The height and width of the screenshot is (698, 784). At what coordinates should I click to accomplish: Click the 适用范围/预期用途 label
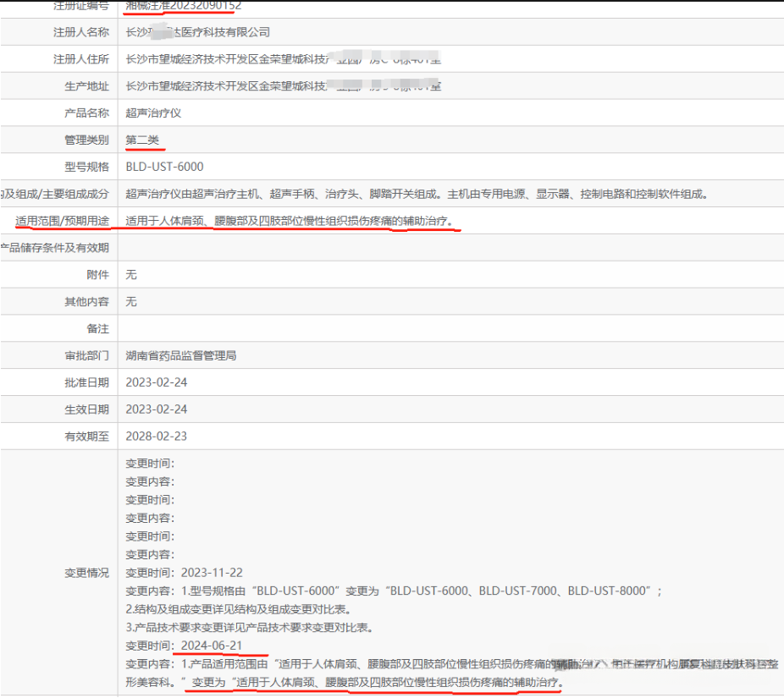point(62,221)
